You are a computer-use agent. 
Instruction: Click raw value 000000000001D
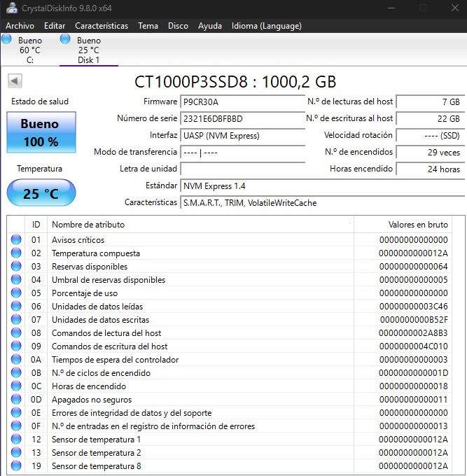(413, 373)
